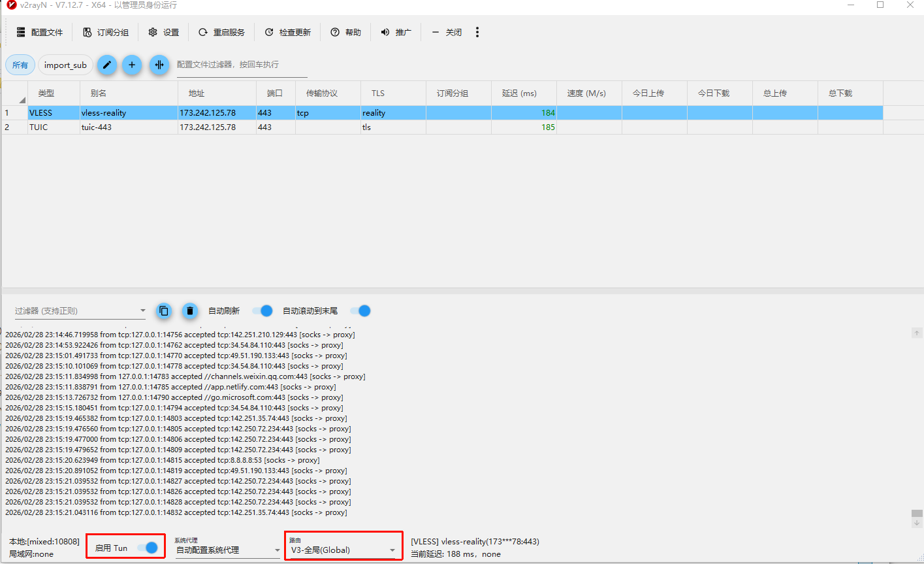Disable the 启用 Tun toggle
The image size is (924, 564).
pos(148,548)
